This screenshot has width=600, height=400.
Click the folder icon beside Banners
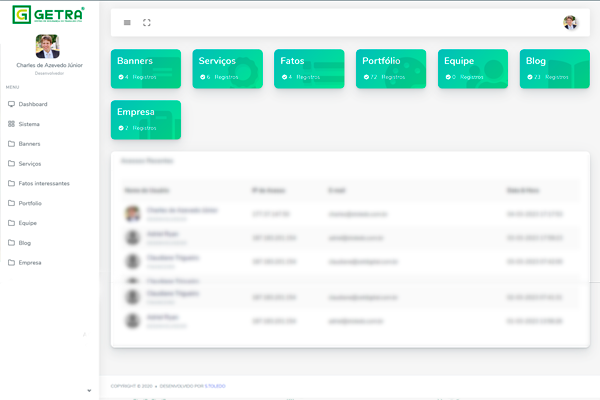tap(11, 144)
